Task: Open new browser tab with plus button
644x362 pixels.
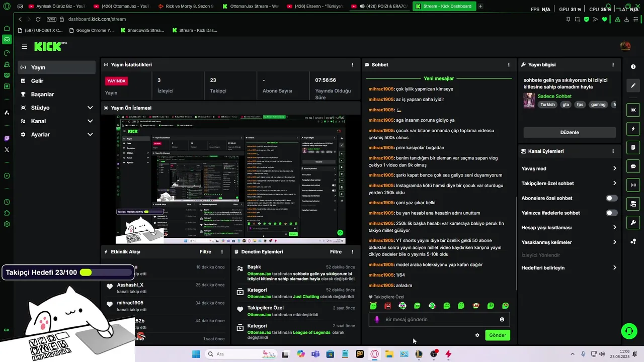Action: click(x=480, y=7)
